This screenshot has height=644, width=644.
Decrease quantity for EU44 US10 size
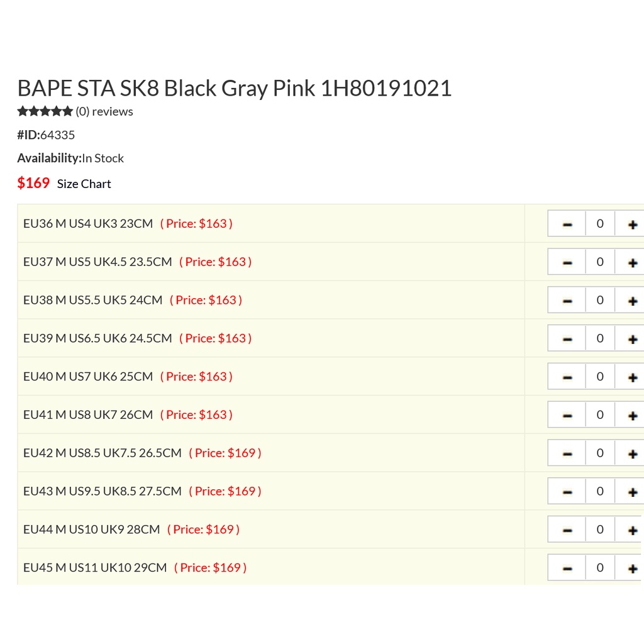pyautogui.click(x=567, y=530)
